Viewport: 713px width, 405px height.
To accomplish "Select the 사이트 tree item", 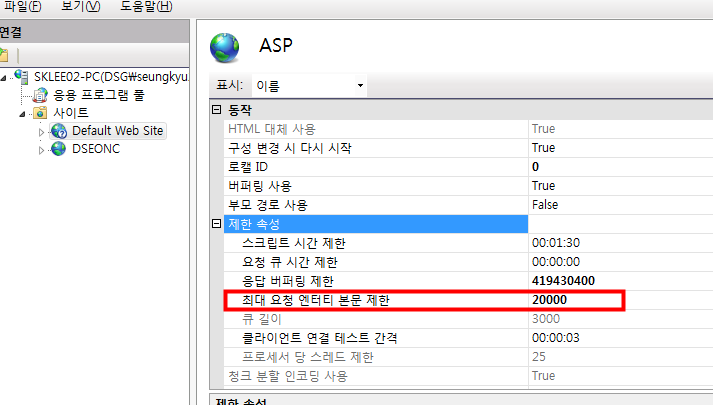I will 71,113.
